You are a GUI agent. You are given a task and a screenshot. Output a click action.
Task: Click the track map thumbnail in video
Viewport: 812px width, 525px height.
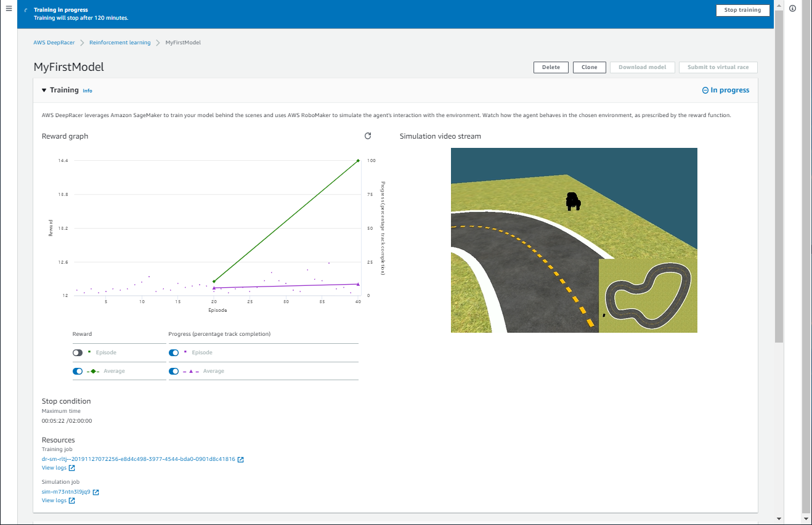point(647,296)
